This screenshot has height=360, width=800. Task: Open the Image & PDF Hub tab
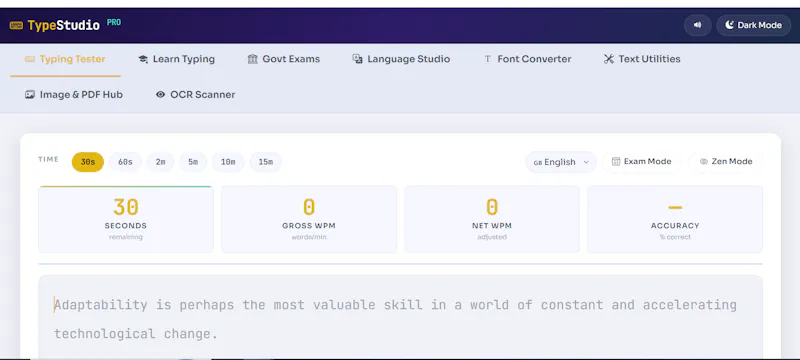[74, 95]
